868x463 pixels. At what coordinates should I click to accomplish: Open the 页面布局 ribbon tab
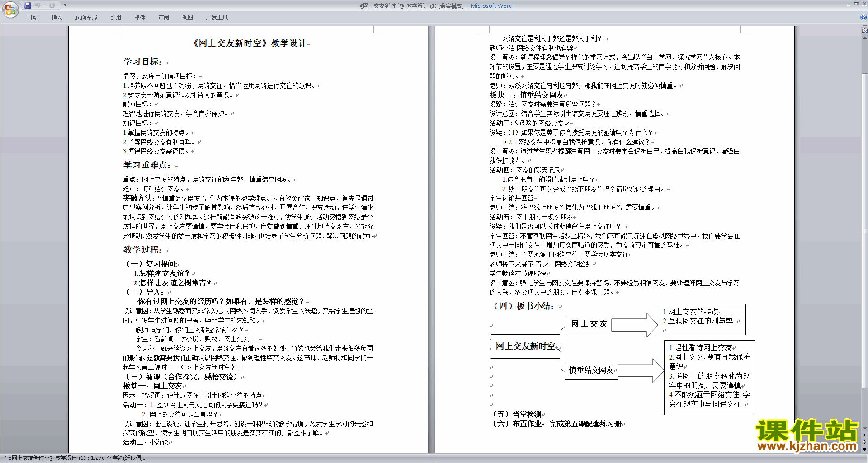(86, 18)
